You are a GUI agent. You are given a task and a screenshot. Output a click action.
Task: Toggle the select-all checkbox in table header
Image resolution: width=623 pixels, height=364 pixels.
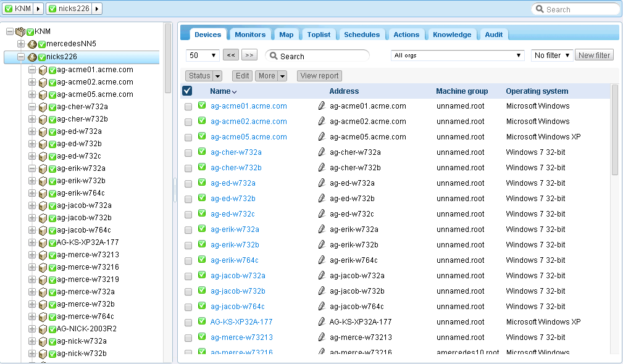click(188, 91)
